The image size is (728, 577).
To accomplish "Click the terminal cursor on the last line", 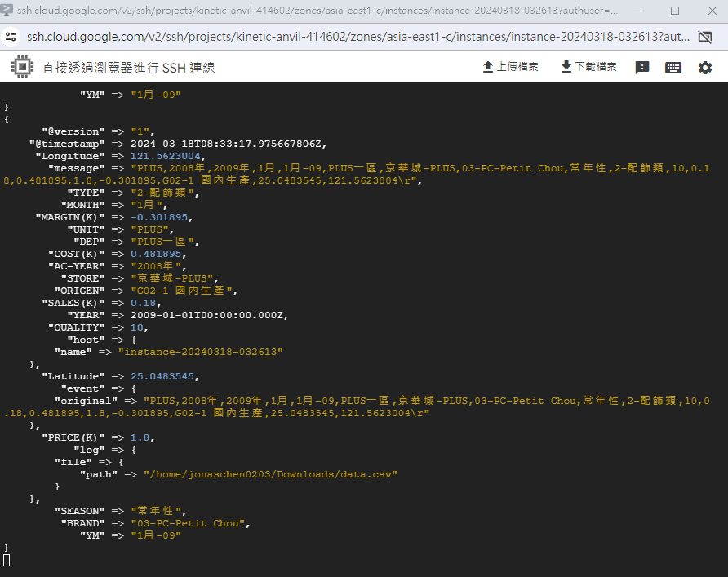I will click(x=7, y=560).
